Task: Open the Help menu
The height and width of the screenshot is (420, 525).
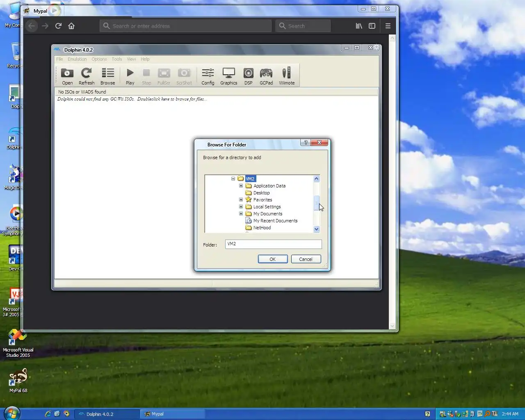Action: pyautogui.click(x=145, y=59)
